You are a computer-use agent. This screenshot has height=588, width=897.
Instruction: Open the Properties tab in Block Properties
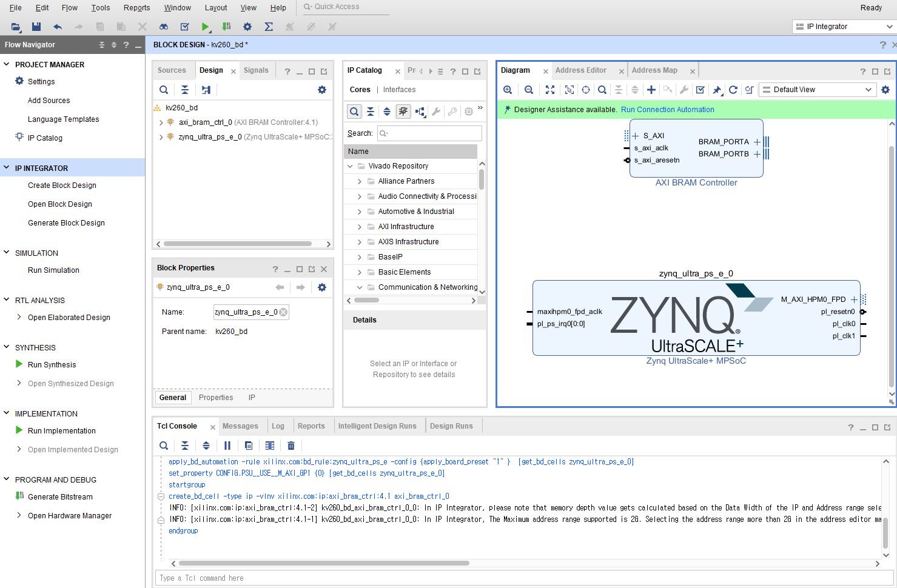pyautogui.click(x=216, y=398)
